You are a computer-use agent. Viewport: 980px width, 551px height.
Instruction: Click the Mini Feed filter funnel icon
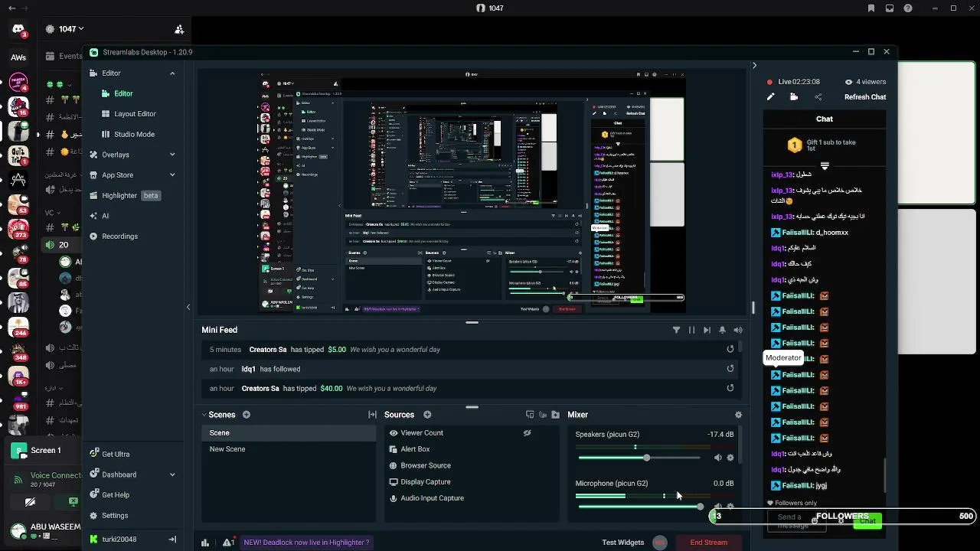click(x=676, y=330)
